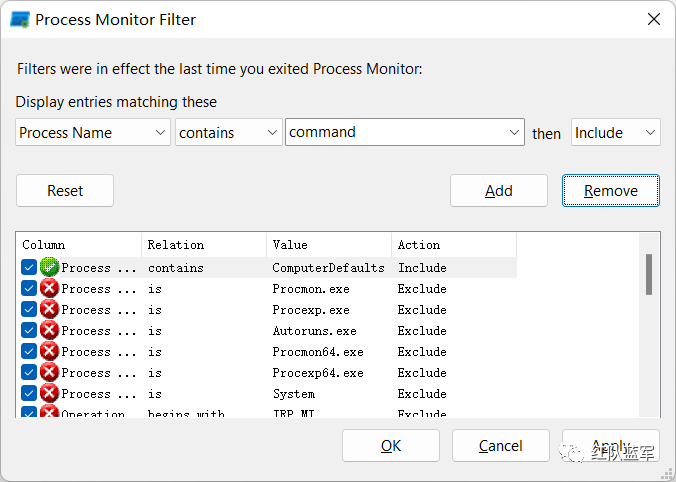Sort by the Value column header
Viewport: 676px width, 482px height.
pyautogui.click(x=328, y=245)
